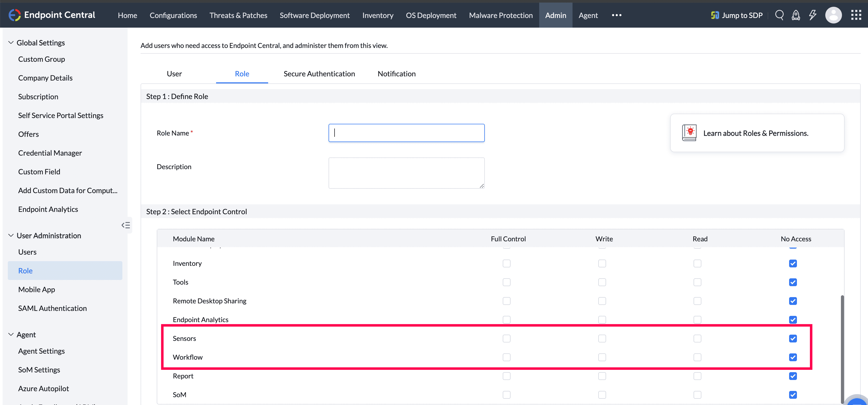This screenshot has width=868, height=405.
Task: Collapse the Agent sidebar section
Action: 11,335
